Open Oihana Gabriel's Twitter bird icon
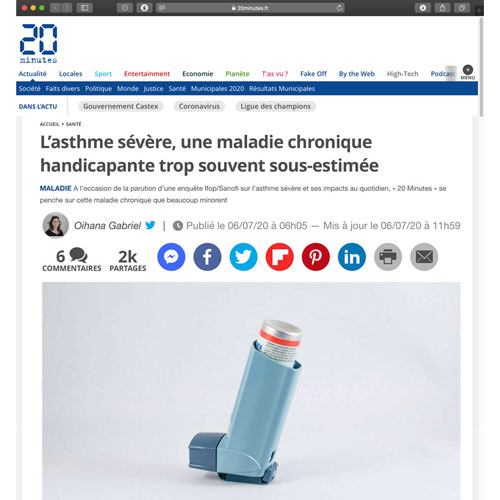 (x=150, y=225)
